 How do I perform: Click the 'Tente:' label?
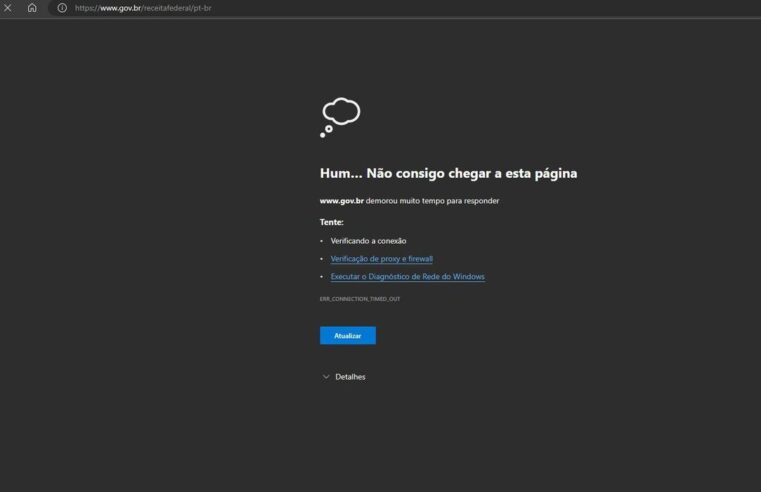331,222
